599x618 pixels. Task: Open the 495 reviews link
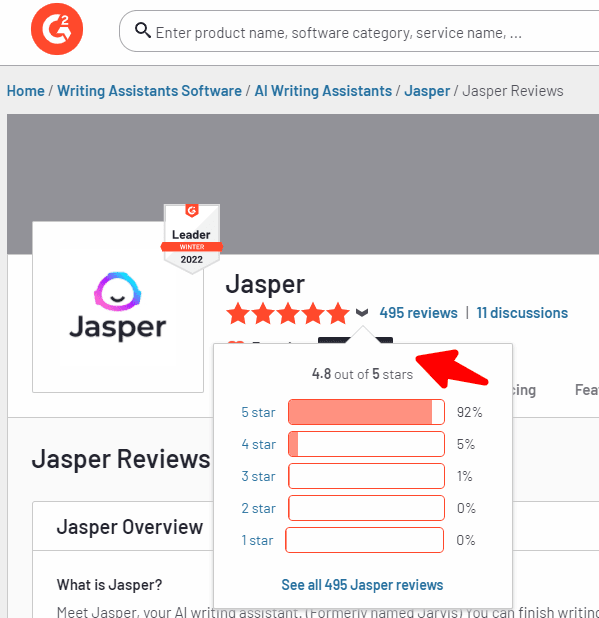point(419,313)
